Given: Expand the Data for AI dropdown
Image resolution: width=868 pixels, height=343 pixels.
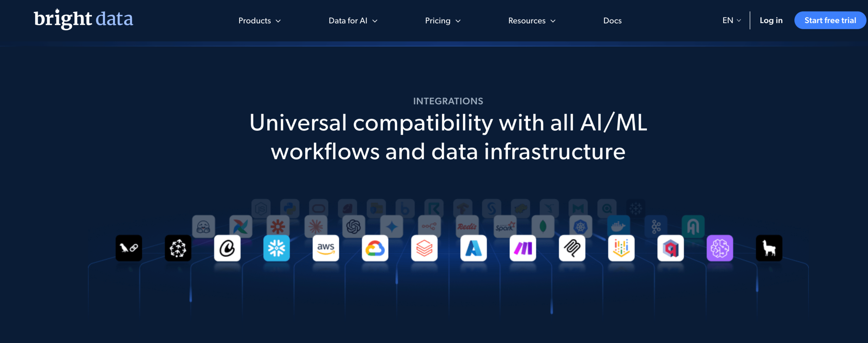Looking at the screenshot, I should point(353,21).
